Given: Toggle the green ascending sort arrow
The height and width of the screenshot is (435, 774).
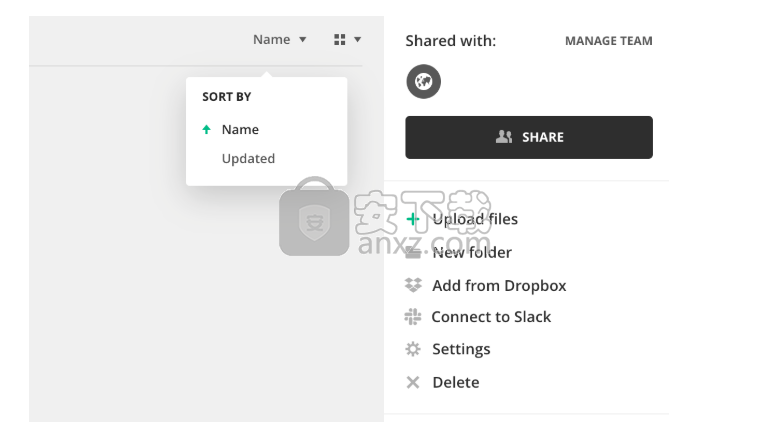Looking at the screenshot, I should 206,129.
